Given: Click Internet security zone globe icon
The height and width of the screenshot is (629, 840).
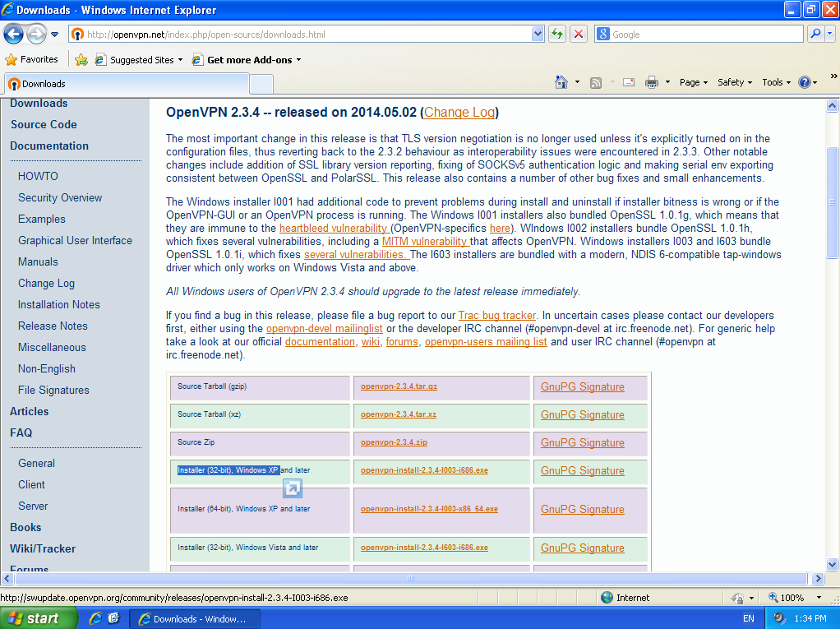Looking at the screenshot, I should (607, 598).
